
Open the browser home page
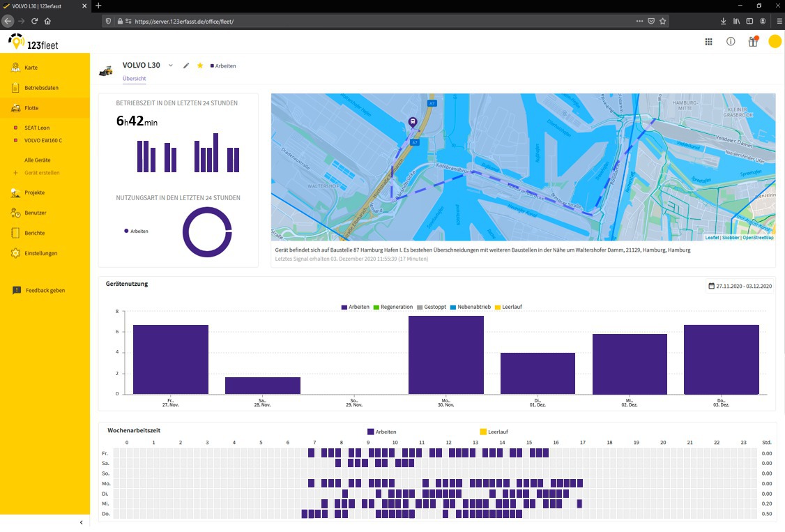(x=47, y=21)
